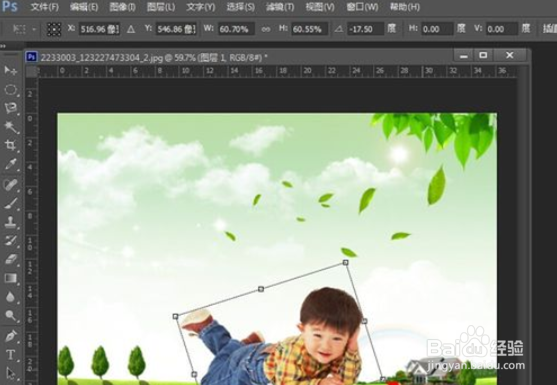This screenshot has width=557, height=385.
Task: Click the Photoshop Ps logo
Action: point(10,6)
